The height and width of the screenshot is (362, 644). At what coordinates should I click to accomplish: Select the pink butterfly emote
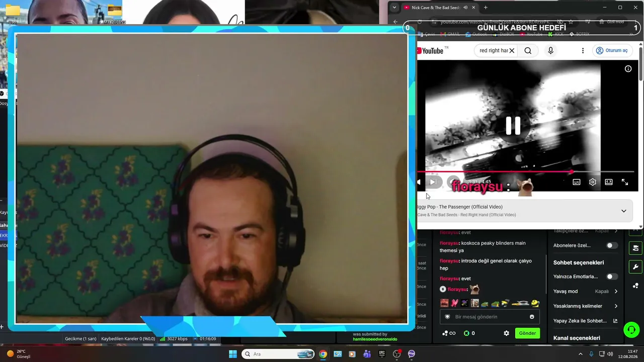pyautogui.click(x=454, y=303)
